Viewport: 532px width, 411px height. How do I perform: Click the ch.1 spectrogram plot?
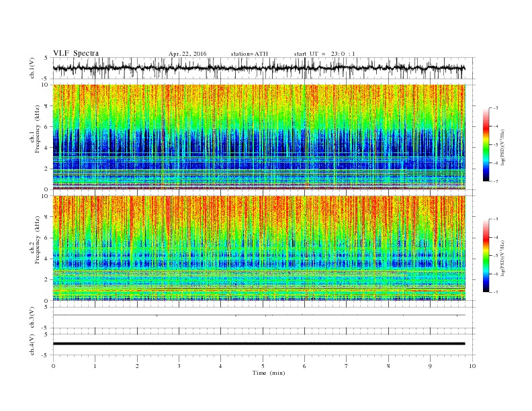click(259, 137)
